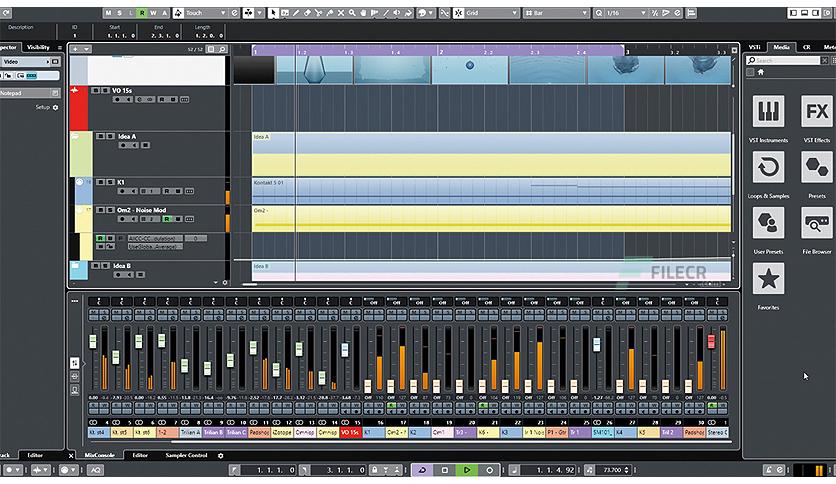Open the User Presets tile
Viewport: 836px width, 484px height.
(767, 222)
